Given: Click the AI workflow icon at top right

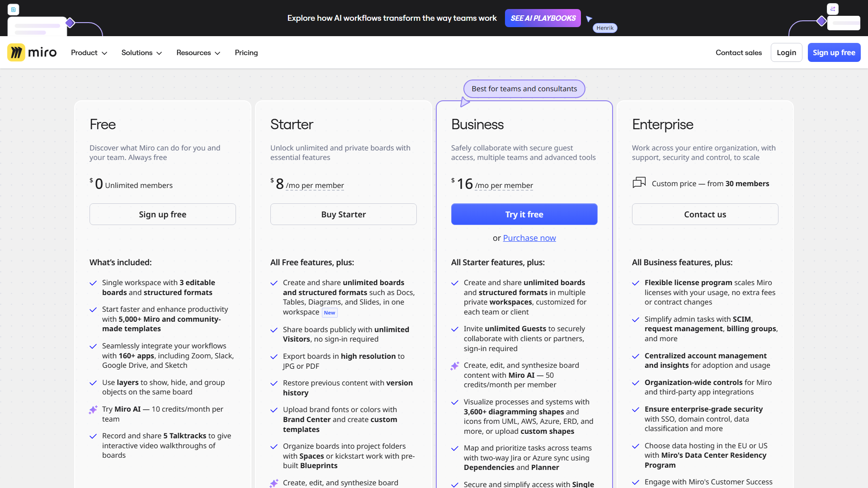Looking at the screenshot, I should coord(833,9).
